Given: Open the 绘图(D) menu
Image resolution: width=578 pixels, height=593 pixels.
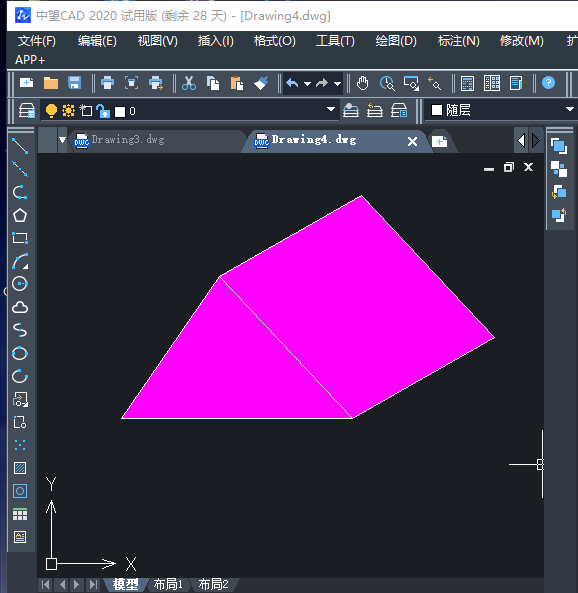Looking at the screenshot, I should pyautogui.click(x=396, y=41).
